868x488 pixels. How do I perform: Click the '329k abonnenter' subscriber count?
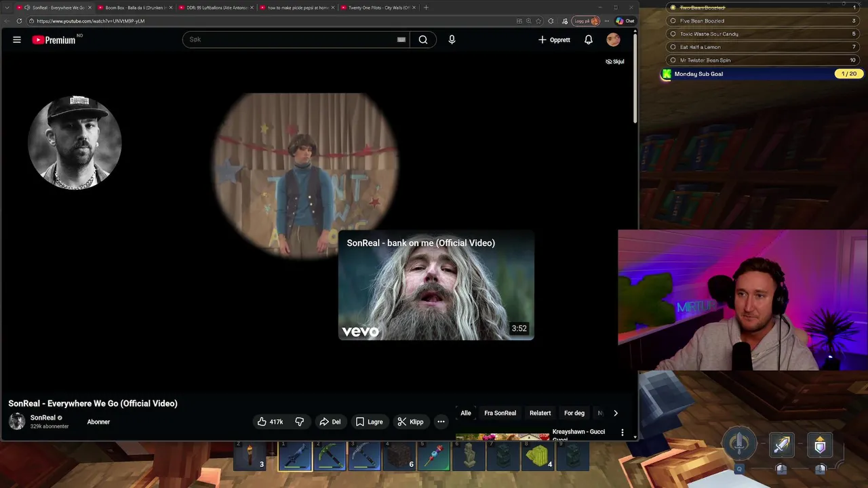click(x=50, y=426)
